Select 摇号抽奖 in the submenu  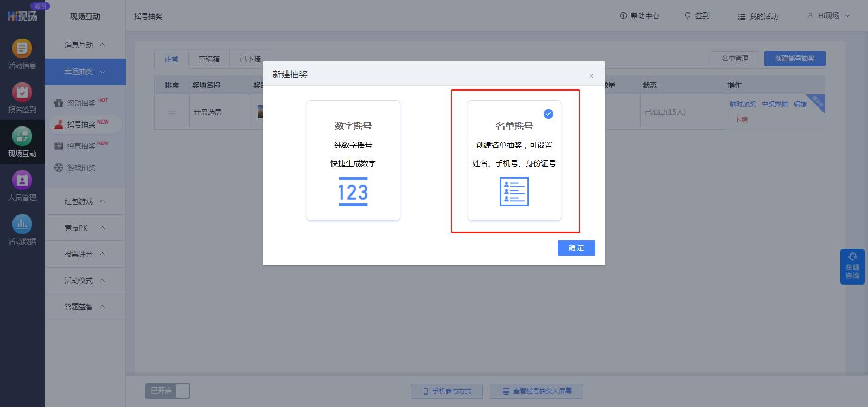[x=85, y=124]
